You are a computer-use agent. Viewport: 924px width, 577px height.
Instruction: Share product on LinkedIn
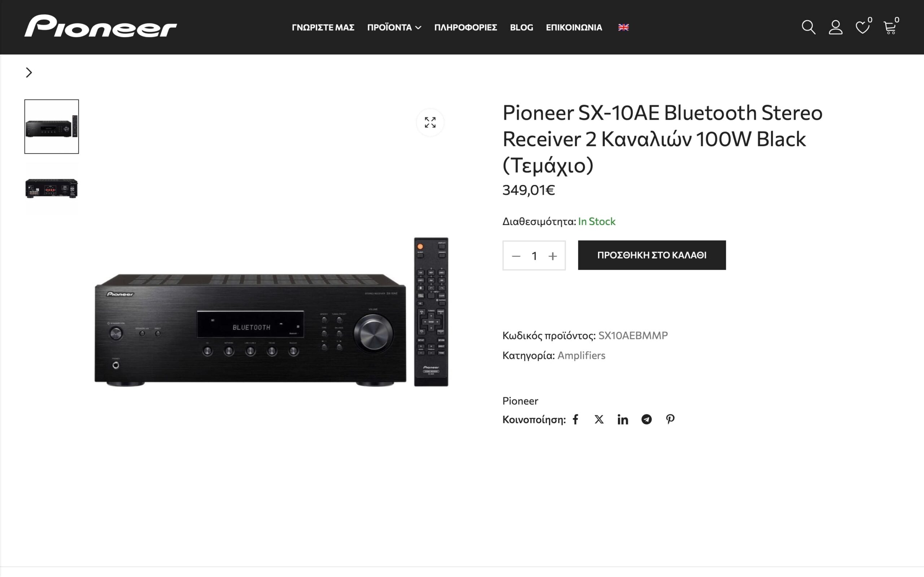pyautogui.click(x=623, y=419)
